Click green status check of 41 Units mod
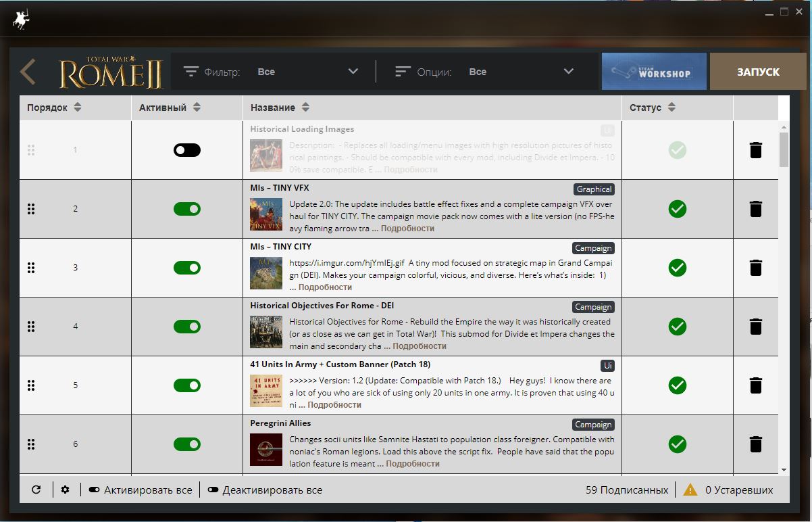 point(678,385)
